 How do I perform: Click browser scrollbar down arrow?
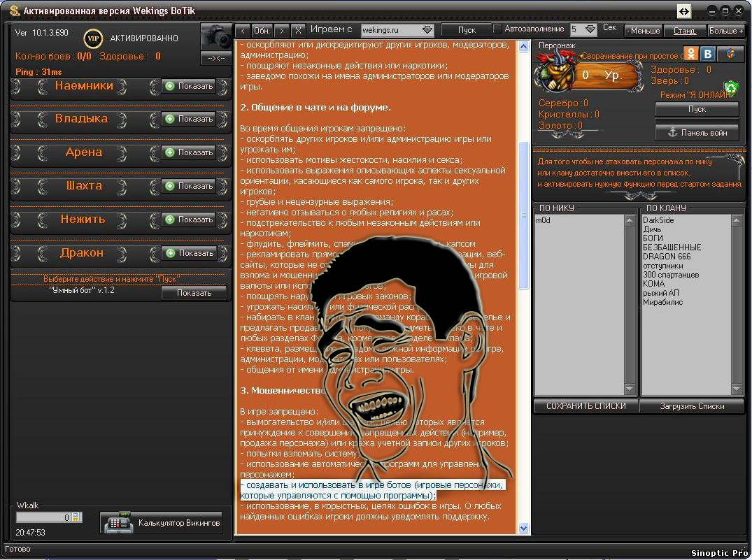[523, 528]
